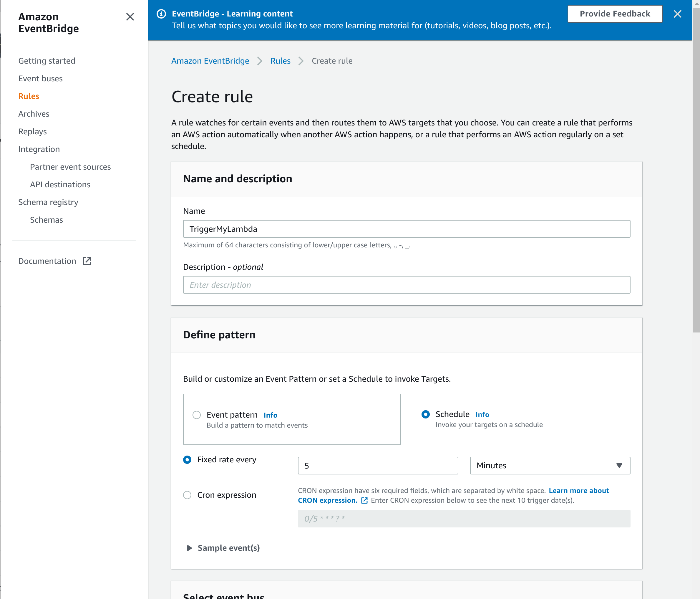
Task: Go to Archives in the sidebar
Action: pyautogui.click(x=34, y=114)
